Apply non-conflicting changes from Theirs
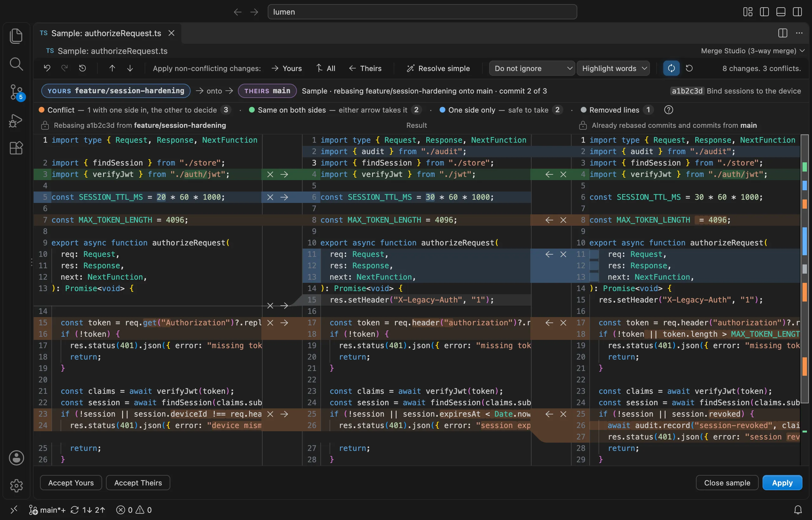The height and width of the screenshot is (520, 812). (365, 68)
